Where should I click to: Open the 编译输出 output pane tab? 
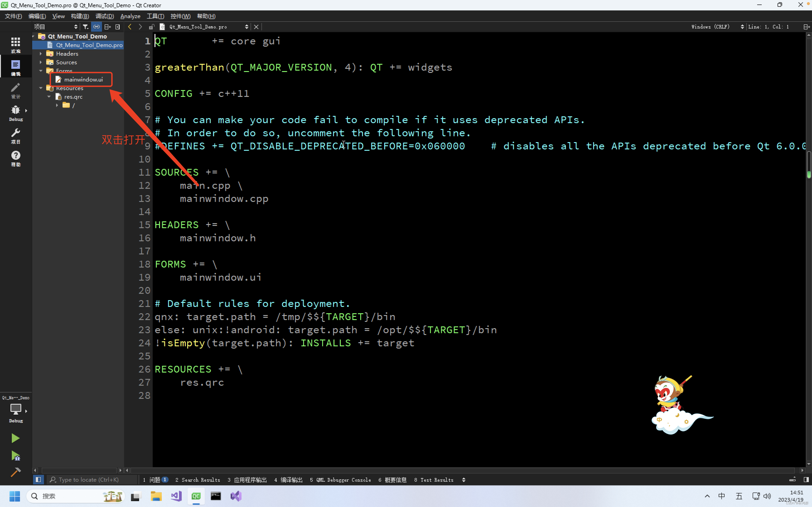288,480
